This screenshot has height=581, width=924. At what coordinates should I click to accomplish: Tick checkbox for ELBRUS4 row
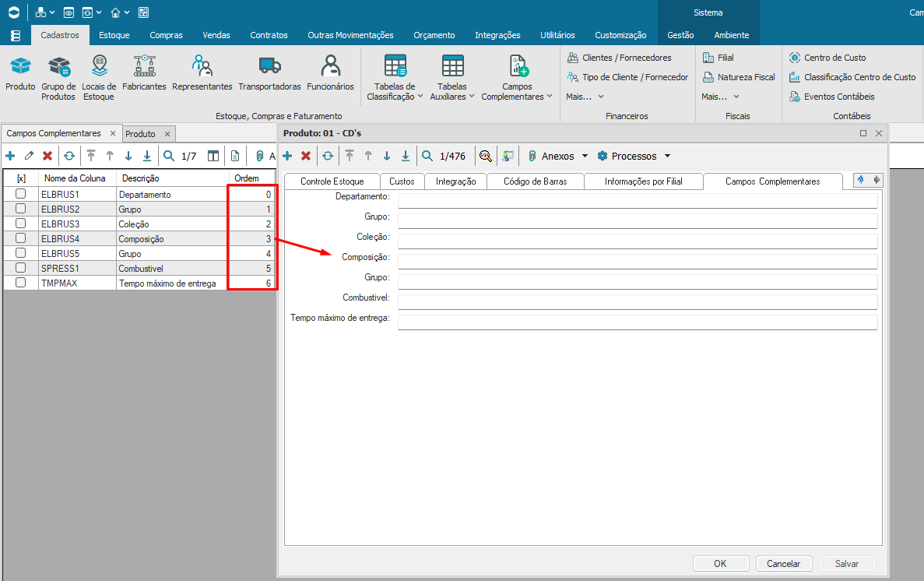click(20, 238)
